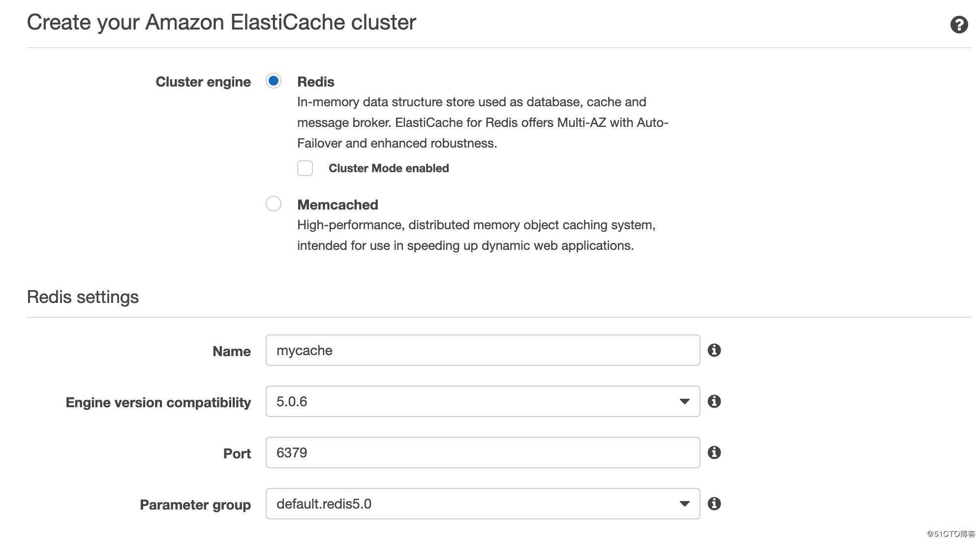Click the arrow on the 5.0.6 version selector
Screen dimensions: 980x542
[x=684, y=401]
